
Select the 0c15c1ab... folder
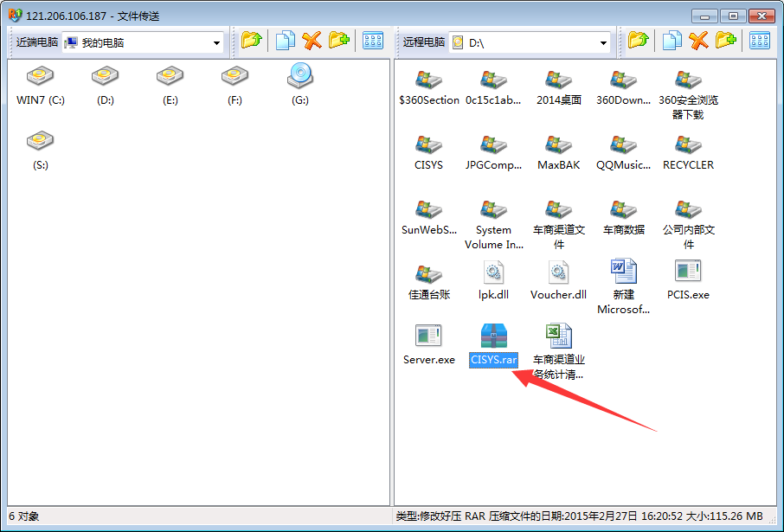(x=493, y=88)
